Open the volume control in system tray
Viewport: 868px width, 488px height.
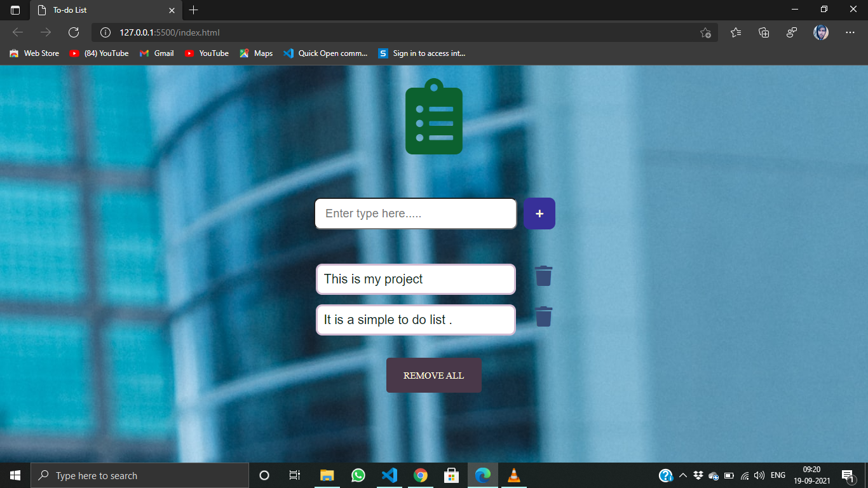click(x=759, y=475)
